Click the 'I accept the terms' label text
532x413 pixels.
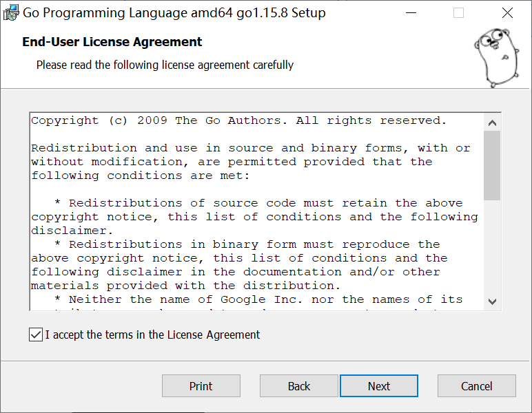tap(152, 335)
